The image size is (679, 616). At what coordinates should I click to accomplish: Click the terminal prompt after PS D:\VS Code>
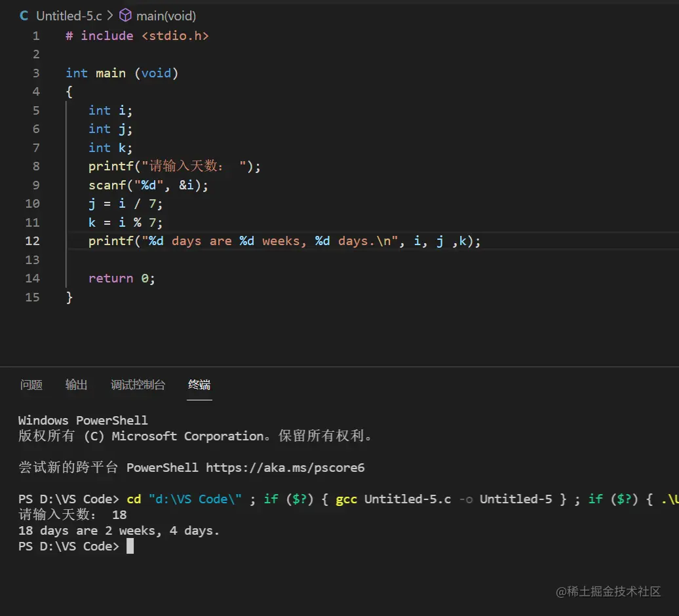point(130,546)
